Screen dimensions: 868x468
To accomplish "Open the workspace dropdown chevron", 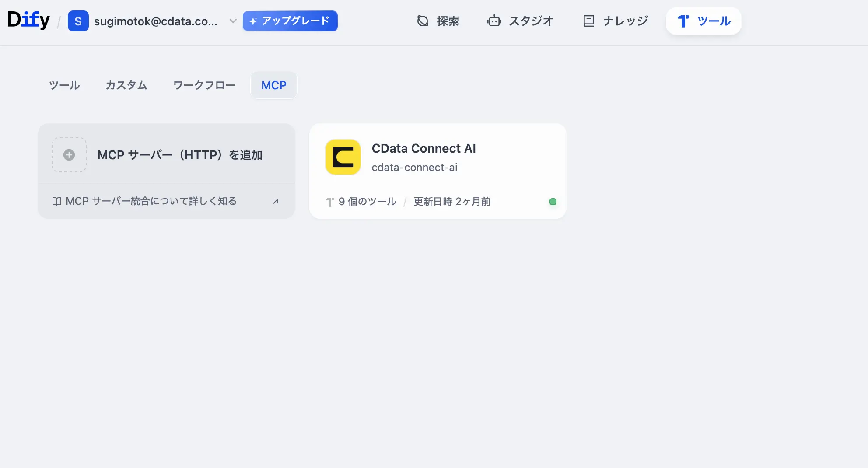I will [x=233, y=21].
